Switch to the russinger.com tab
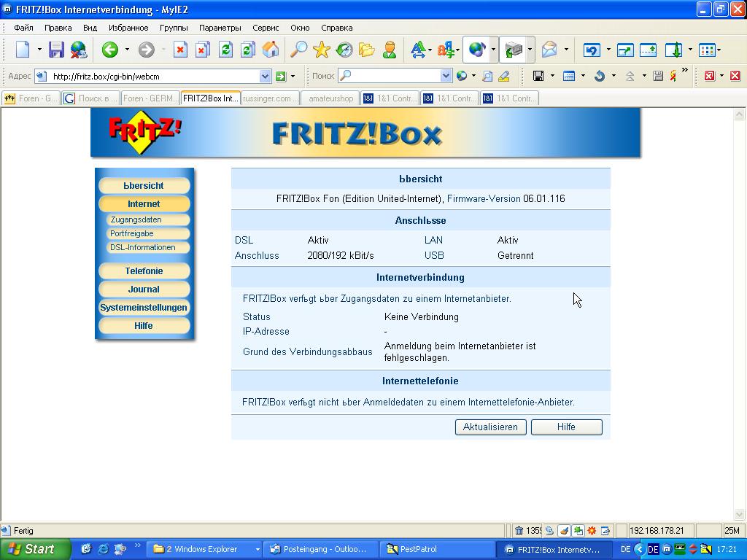Image resolution: width=747 pixels, height=560 pixels. pyautogui.click(x=271, y=98)
